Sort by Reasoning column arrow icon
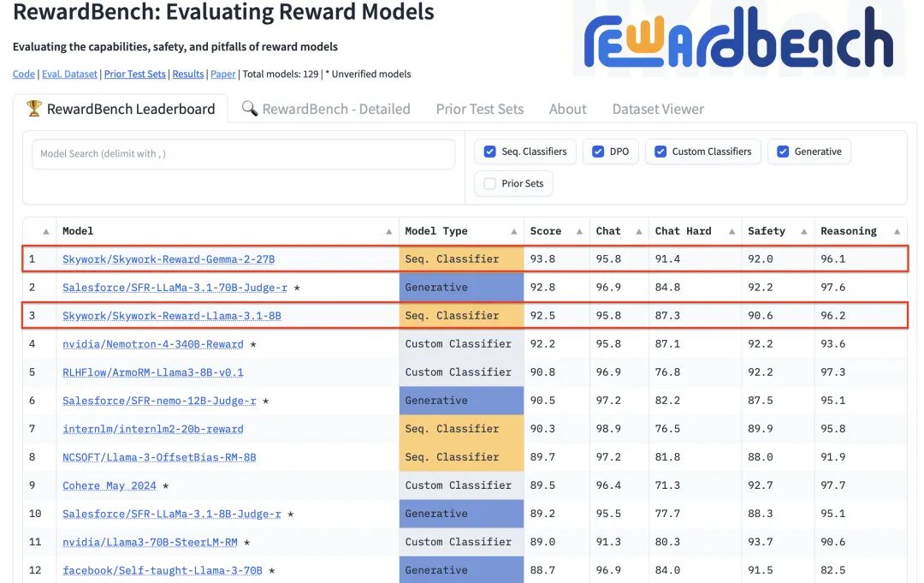Screen dimensions: 924x583 tap(896, 232)
